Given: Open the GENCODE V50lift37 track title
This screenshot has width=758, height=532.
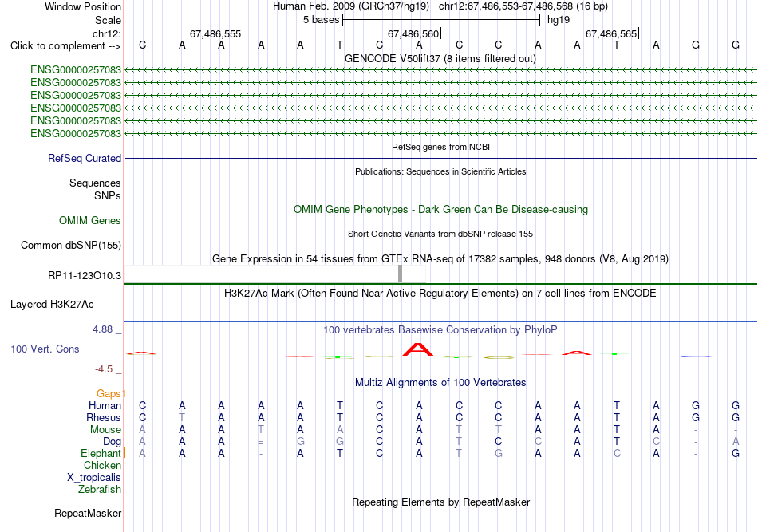Looking at the screenshot, I should coord(440,59).
